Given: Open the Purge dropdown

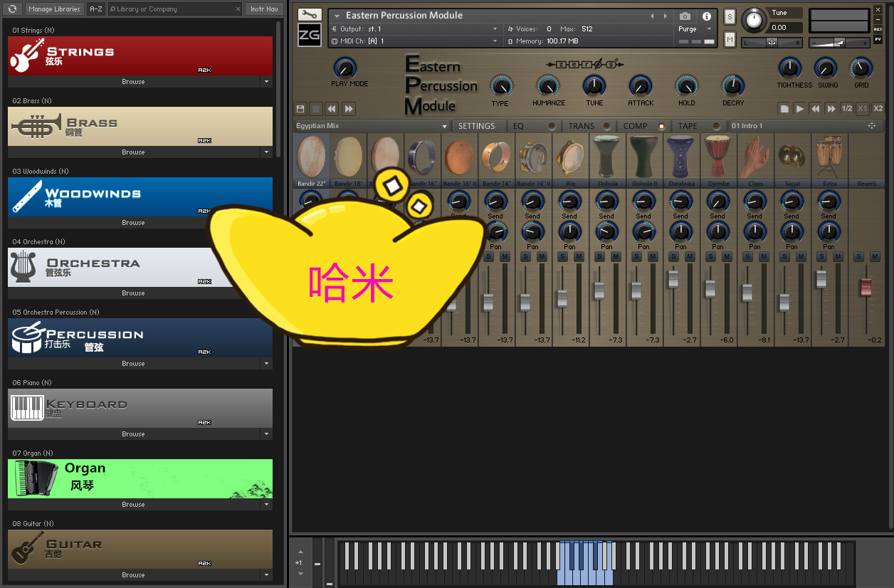Looking at the screenshot, I should tap(695, 29).
